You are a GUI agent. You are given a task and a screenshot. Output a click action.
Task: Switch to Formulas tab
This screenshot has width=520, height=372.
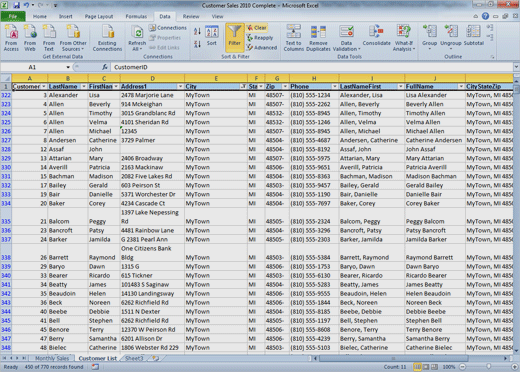point(136,16)
